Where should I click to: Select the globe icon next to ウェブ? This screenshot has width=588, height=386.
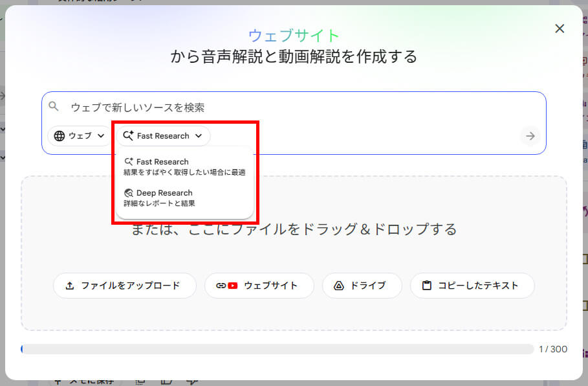click(x=58, y=136)
